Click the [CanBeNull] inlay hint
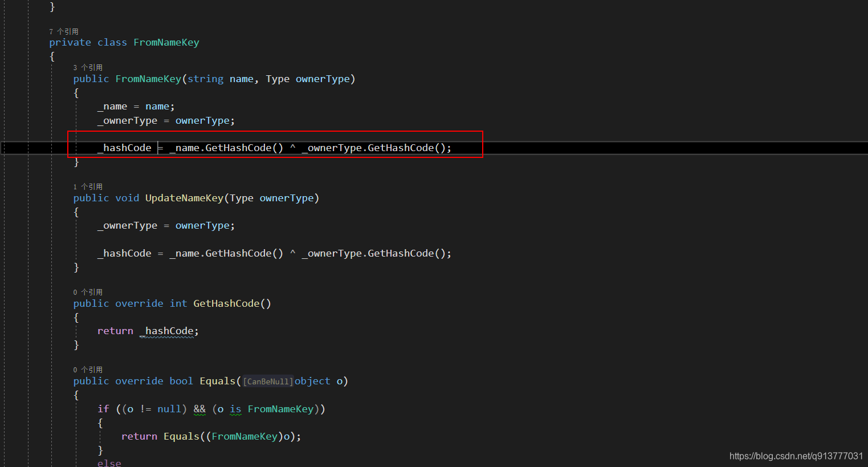This screenshot has width=868, height=467. point(268,381)
